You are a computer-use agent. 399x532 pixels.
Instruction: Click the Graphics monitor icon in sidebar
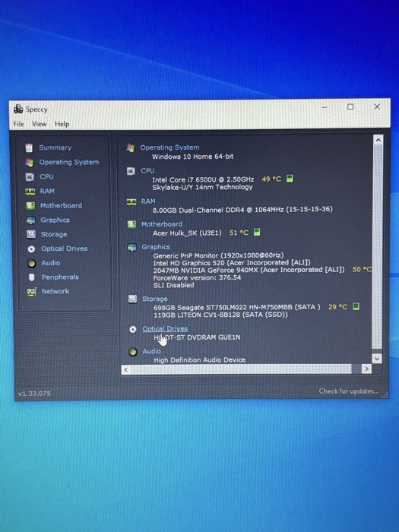31,220
